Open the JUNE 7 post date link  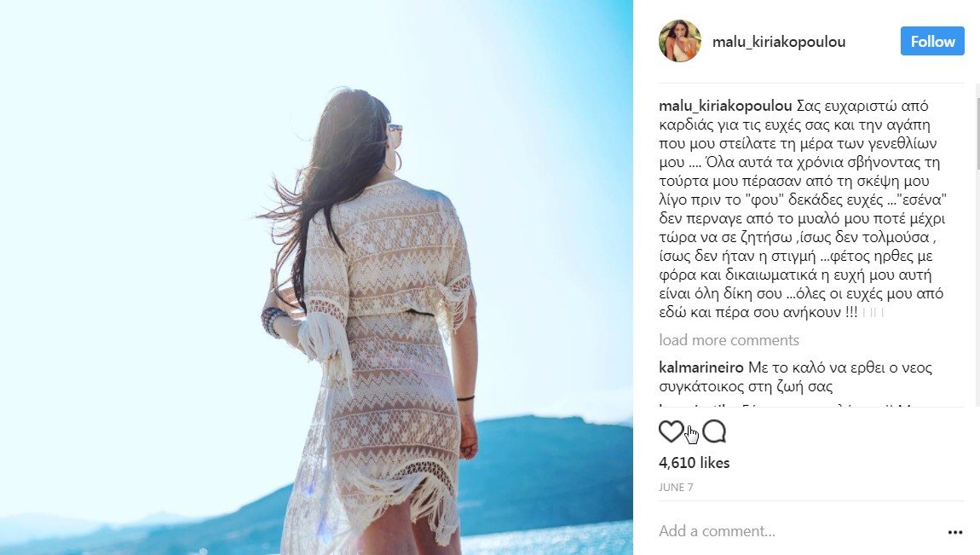coord(676,488)
